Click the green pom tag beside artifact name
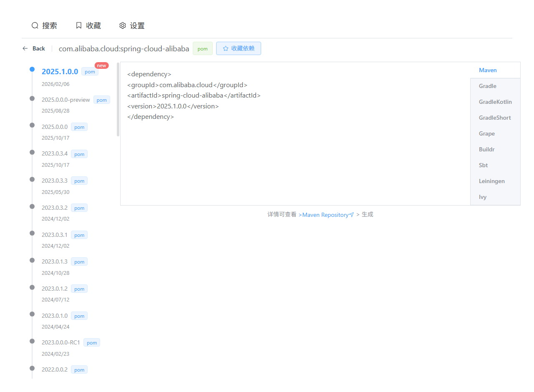The width and height of the screenshot is (534, 392). (203, 48)
